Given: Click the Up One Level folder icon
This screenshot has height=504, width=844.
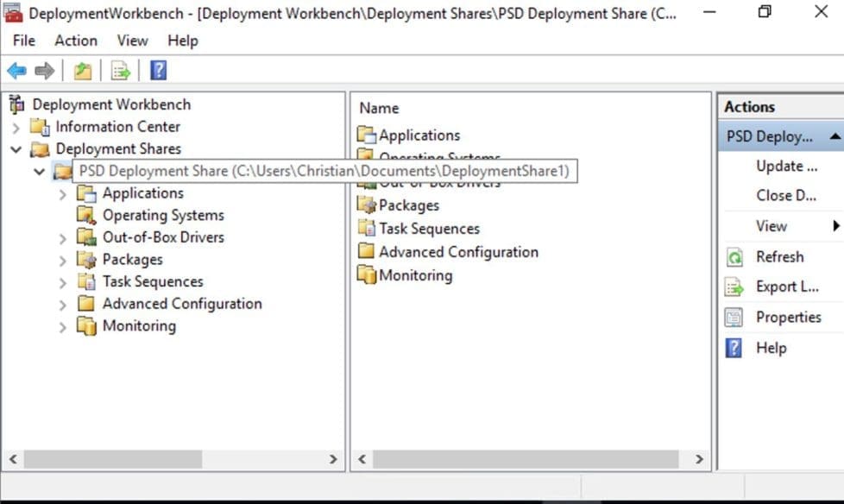Looking at the screenshot, I should (x=82, y=71).
